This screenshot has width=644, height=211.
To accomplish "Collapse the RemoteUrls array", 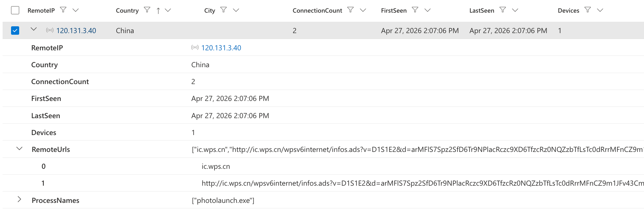I will click(19, 149).
